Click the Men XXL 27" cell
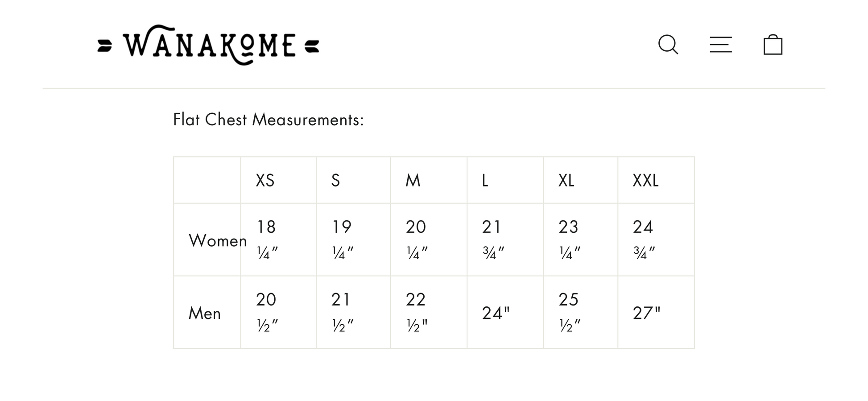868x401 pixels. pos(646,313)
